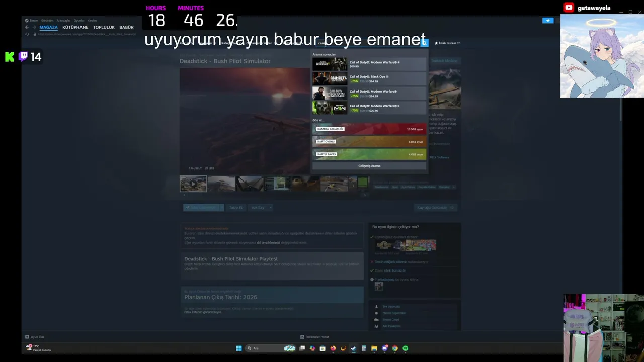
Task: Open the Windows Start menu
Action: (x=239, y=348)
